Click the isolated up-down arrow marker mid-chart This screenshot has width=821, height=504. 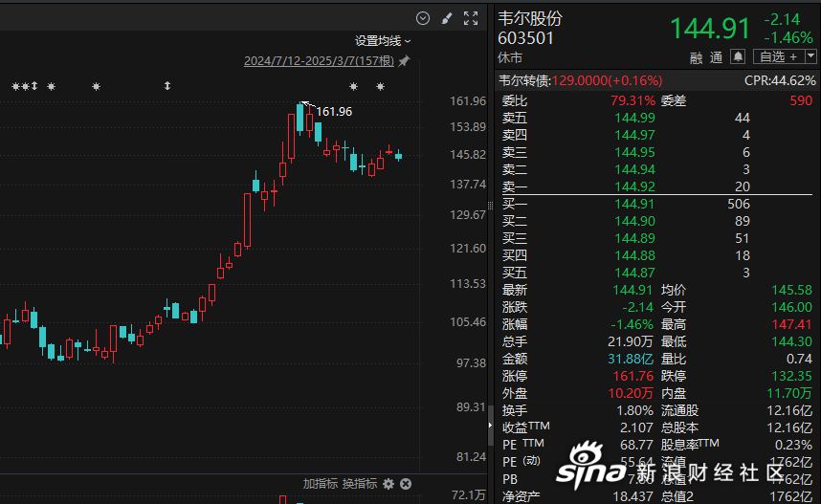coord(167,86)
